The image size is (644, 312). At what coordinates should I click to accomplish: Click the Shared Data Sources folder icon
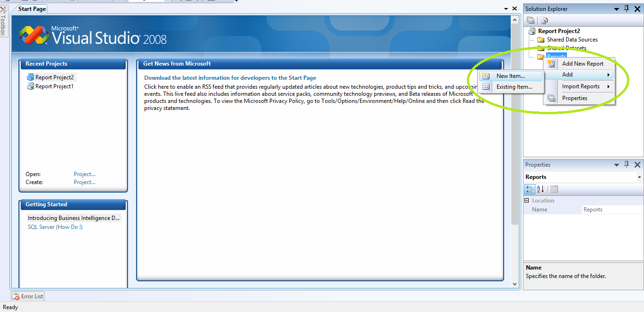[541, 40]
